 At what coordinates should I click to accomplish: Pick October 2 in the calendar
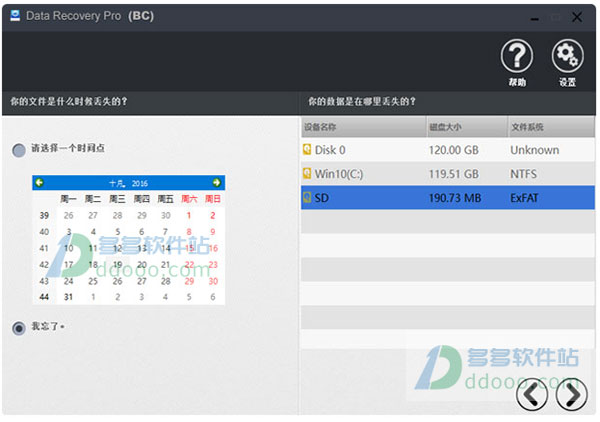[213, 215]
